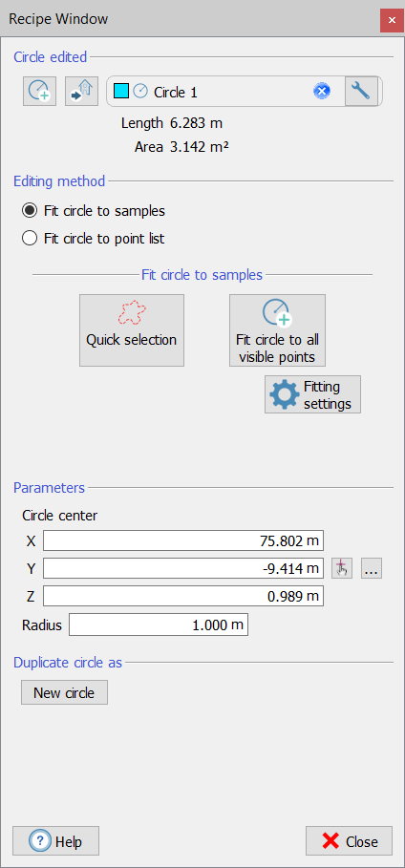The width and height of the screenshot is (405, 868).
Task: Click the Circle 1 type icon
Action: 140,92
